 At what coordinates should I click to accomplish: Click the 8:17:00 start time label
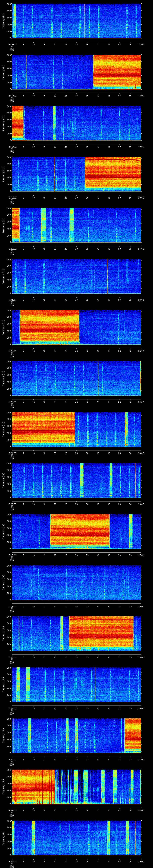pos(12,96)
